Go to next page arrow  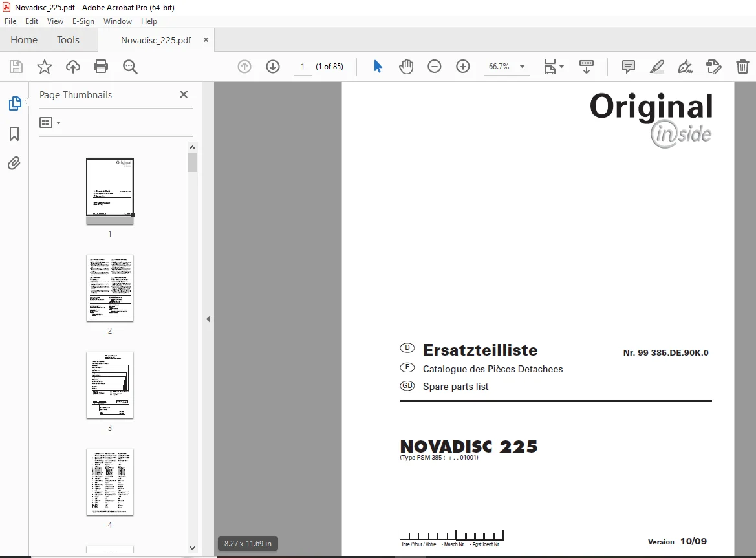pos(273,67)
